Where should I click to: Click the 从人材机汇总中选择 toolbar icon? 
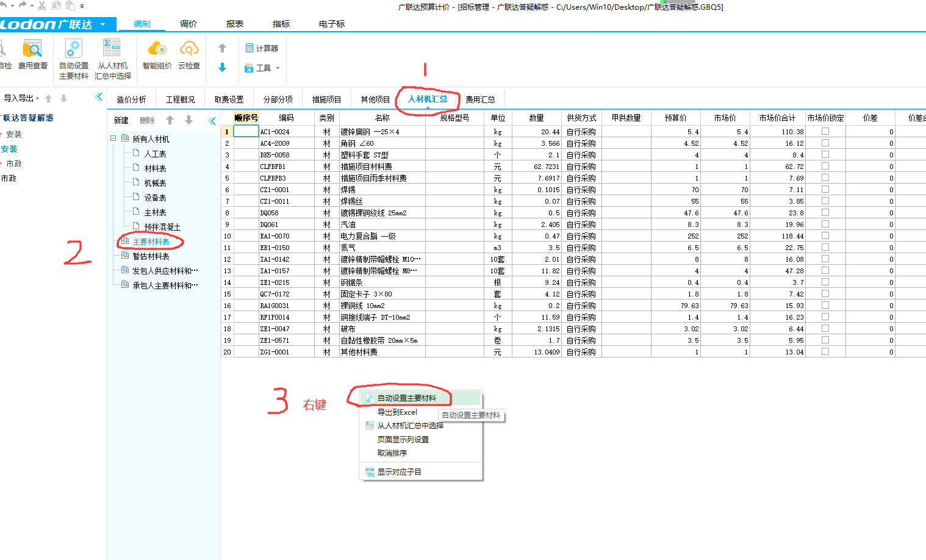(112, 49)
